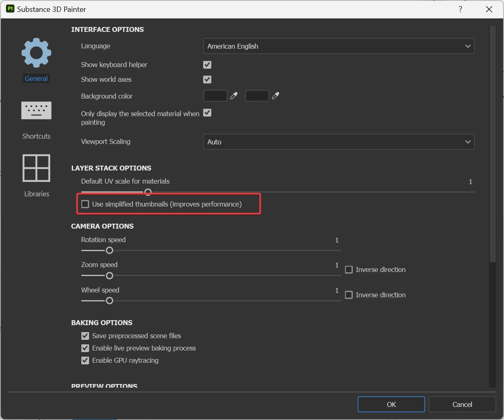Click the Default UV scale slider handle
Viewport: 504px width, 420px height.
tap(148, 192)
